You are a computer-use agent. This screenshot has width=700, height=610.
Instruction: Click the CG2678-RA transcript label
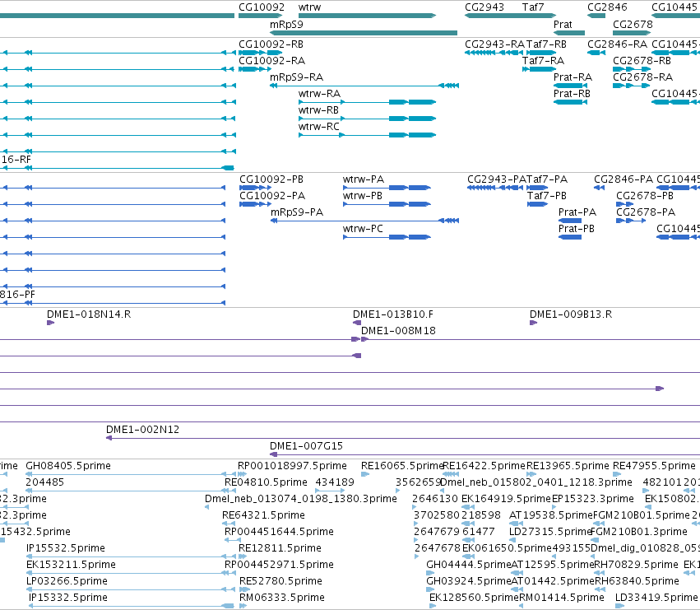tap(642, 77)
